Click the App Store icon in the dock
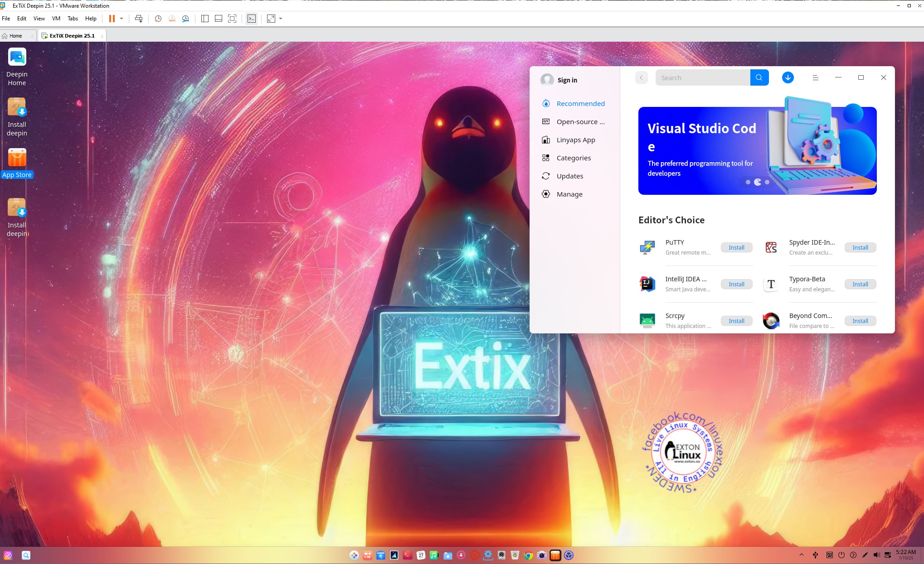The width and height of the screenshot is (924, 564). [x=555, y=555]
